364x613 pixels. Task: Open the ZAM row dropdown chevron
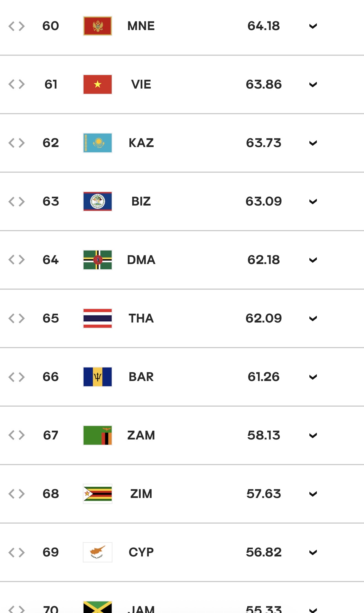pos(313,436)
